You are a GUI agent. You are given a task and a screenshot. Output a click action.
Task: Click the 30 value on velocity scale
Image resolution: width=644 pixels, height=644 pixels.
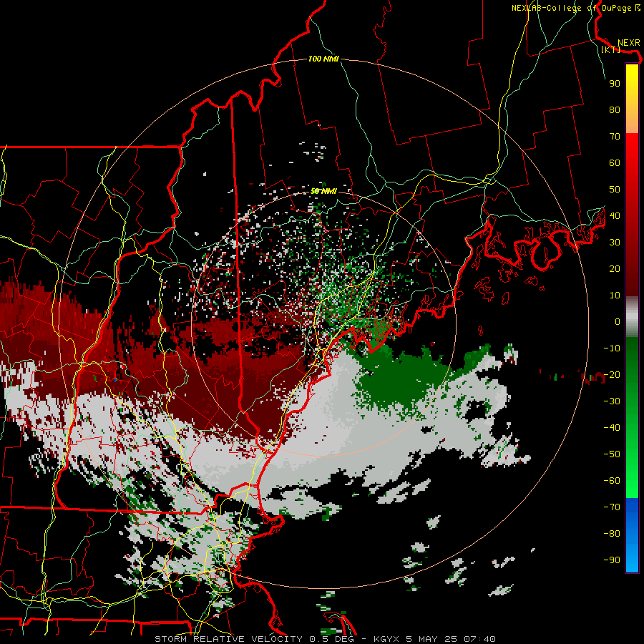point(615,243)
